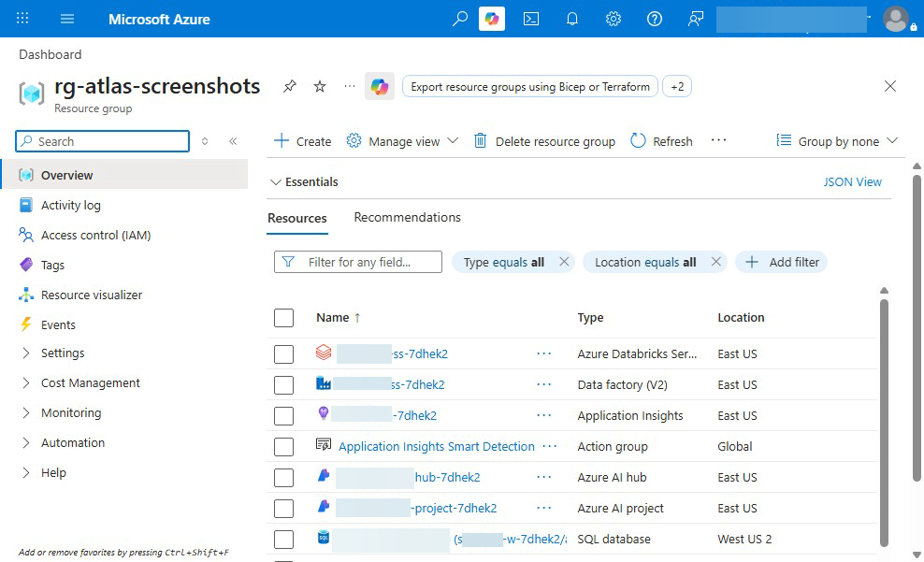Open Copilot from the top bar
The width and height of the screenshot is (924, 562).
point(492,19)
